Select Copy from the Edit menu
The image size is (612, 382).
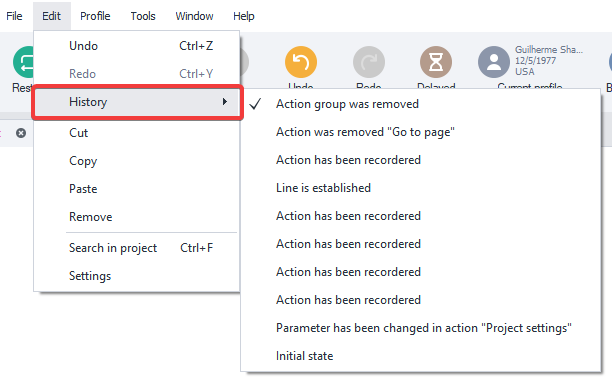tap(137, 161)
